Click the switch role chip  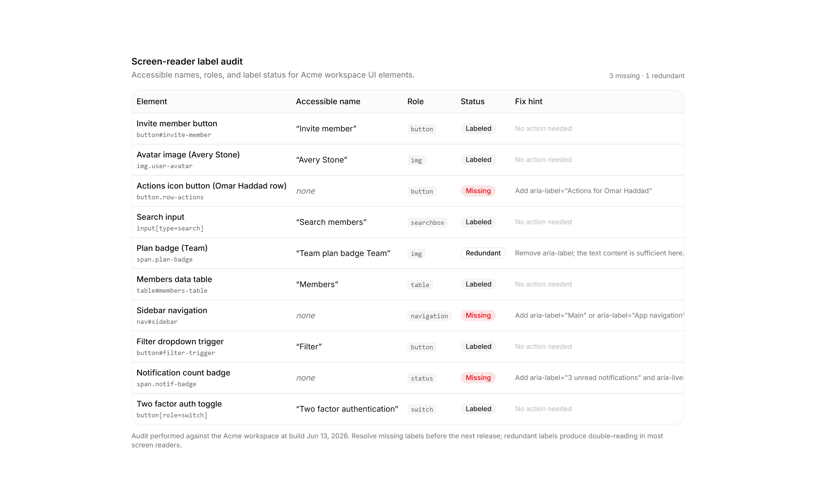tap(422, 409)
